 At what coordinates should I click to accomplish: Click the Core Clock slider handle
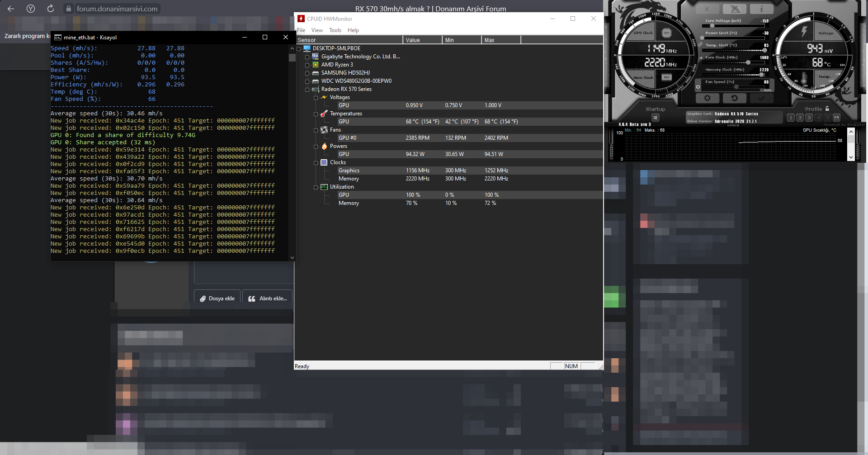click(748, 62)
